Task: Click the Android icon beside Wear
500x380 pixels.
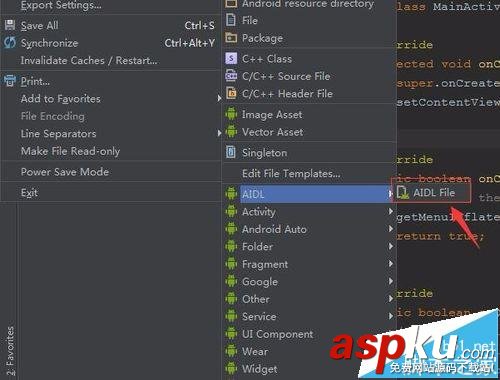Action: click(x=231, y=351)
